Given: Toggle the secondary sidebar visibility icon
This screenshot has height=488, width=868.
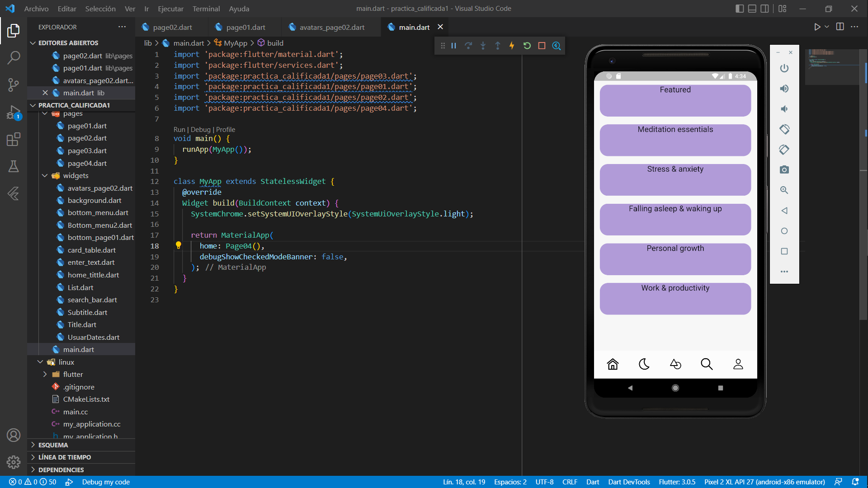Looking at the screenshot, I should pyautogui.click(x=764, y=8).
